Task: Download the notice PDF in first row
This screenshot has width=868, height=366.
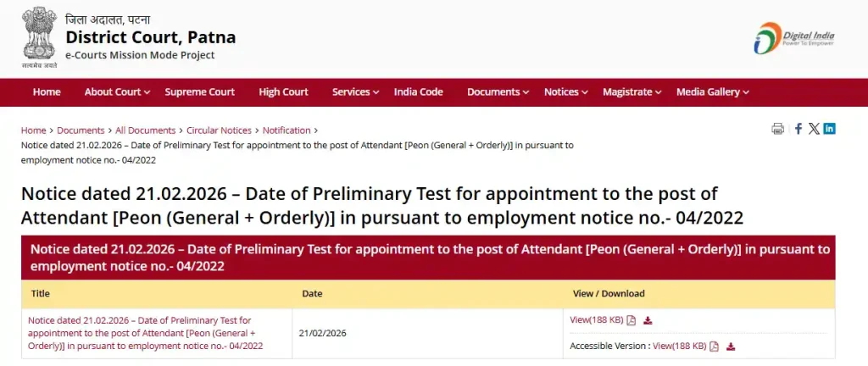Action: (x=648, y=320)
